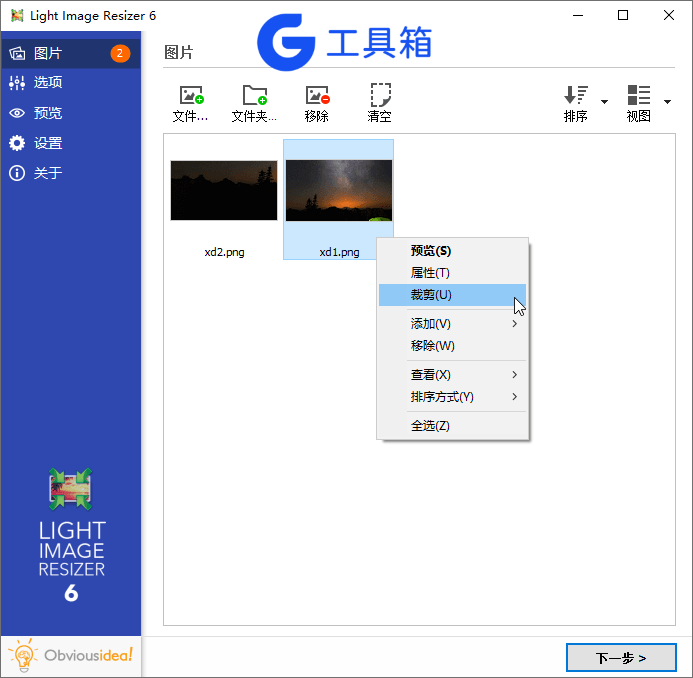Click the submenu arrow on the 添加(V) row
The width and height of the screenshot is (693, 678).
pyautogui.click(x=514, y=324)
